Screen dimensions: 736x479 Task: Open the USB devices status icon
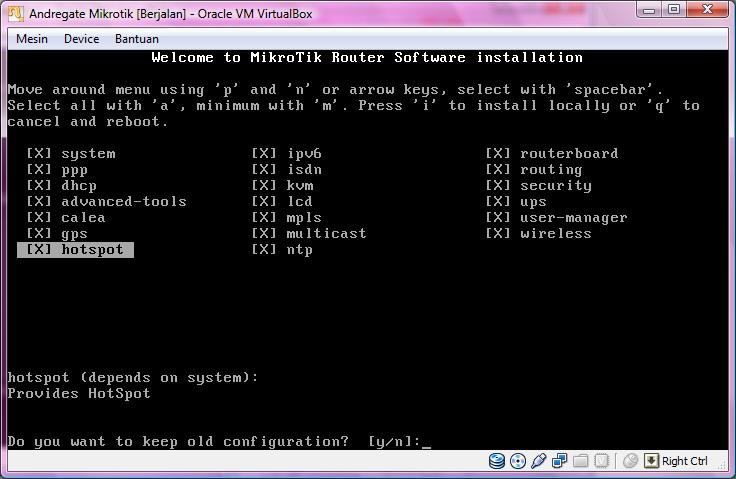(538, 461)
